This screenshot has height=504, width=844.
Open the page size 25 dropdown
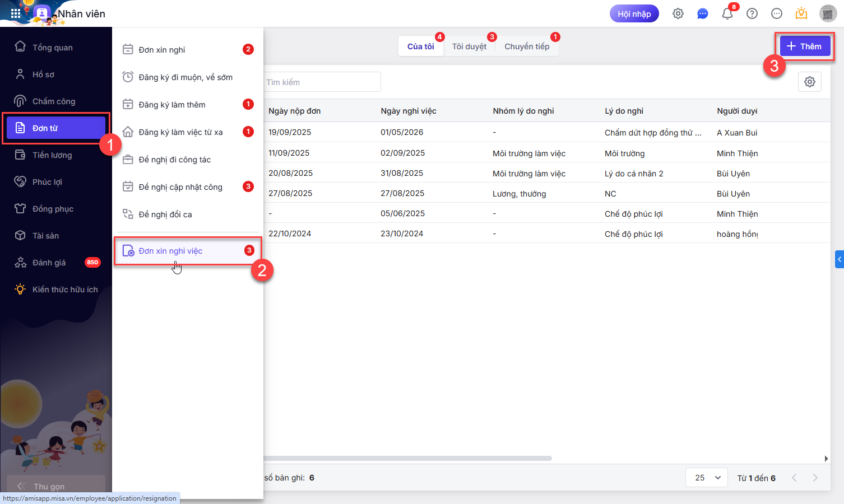tap(706, 478)
